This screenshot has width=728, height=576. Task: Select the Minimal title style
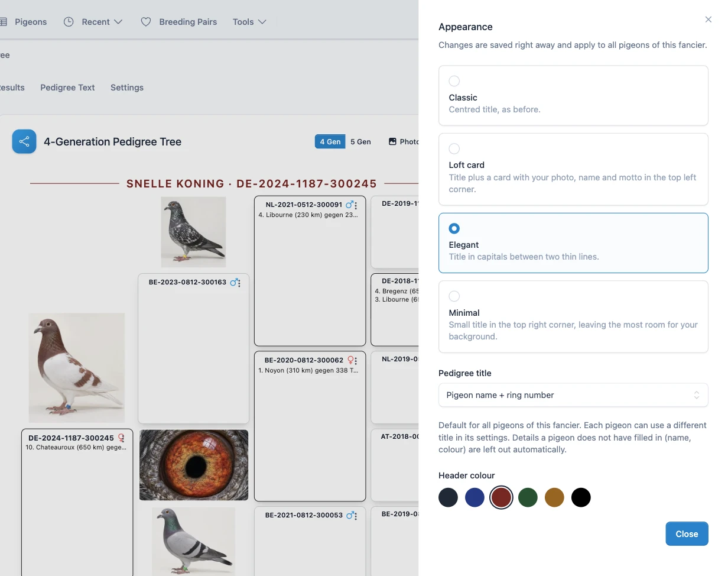tap(573, 316)
